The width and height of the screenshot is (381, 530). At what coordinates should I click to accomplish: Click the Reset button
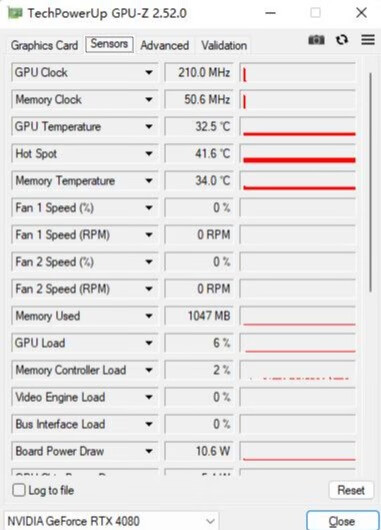point(351,490)
